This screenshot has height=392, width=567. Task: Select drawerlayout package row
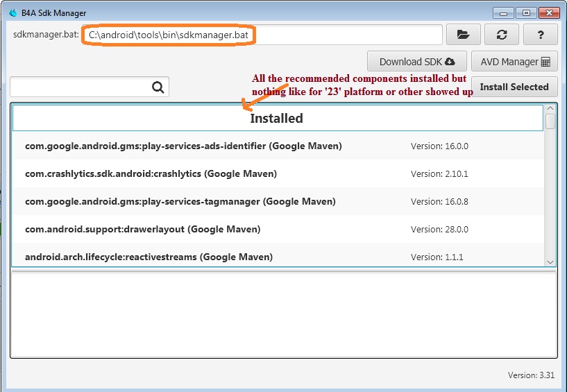coord(278,229)
